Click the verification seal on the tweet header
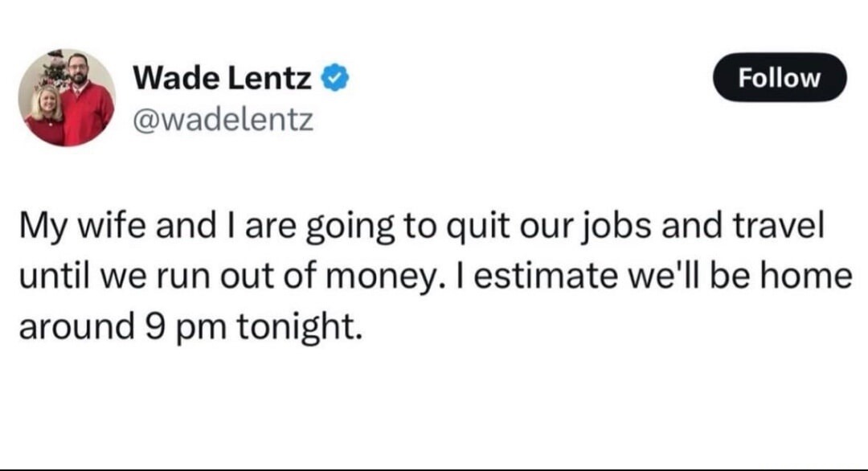868x471 pixels. (x=336, y=76)
